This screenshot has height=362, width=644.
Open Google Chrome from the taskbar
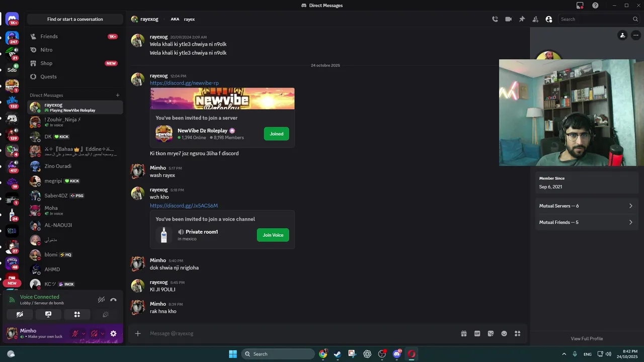[323, 354]
